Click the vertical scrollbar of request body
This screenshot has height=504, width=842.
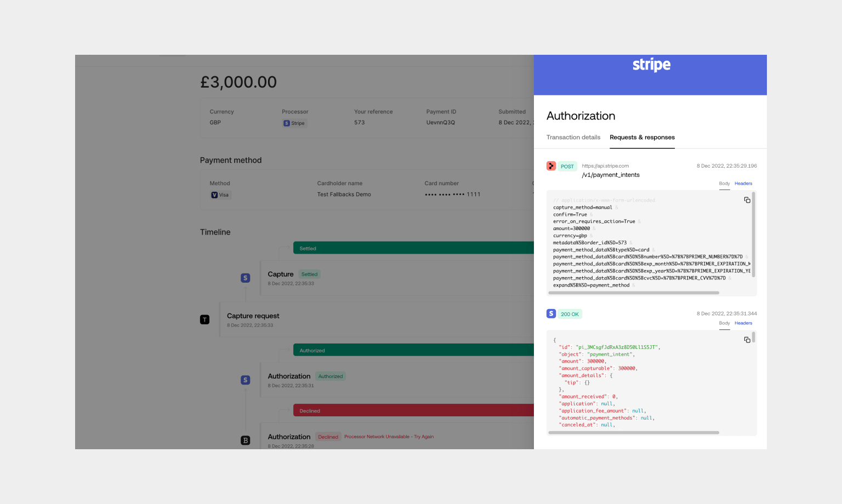[x=754, y=234]
